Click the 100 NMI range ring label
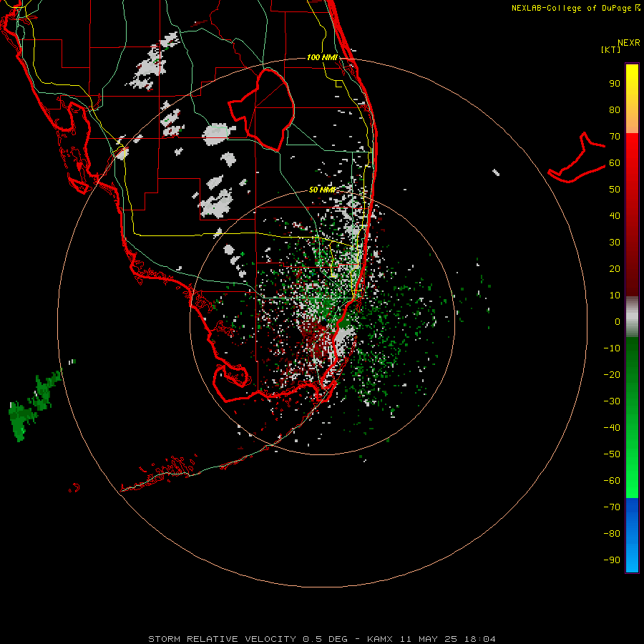 (323, 57)
